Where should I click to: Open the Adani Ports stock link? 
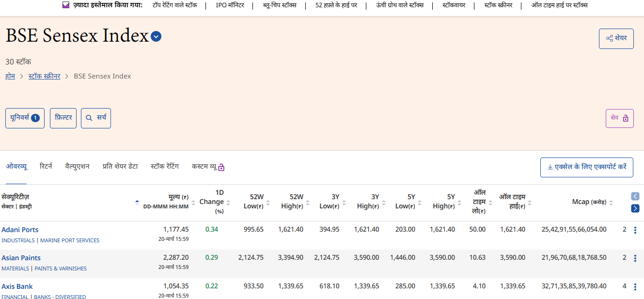20,230
